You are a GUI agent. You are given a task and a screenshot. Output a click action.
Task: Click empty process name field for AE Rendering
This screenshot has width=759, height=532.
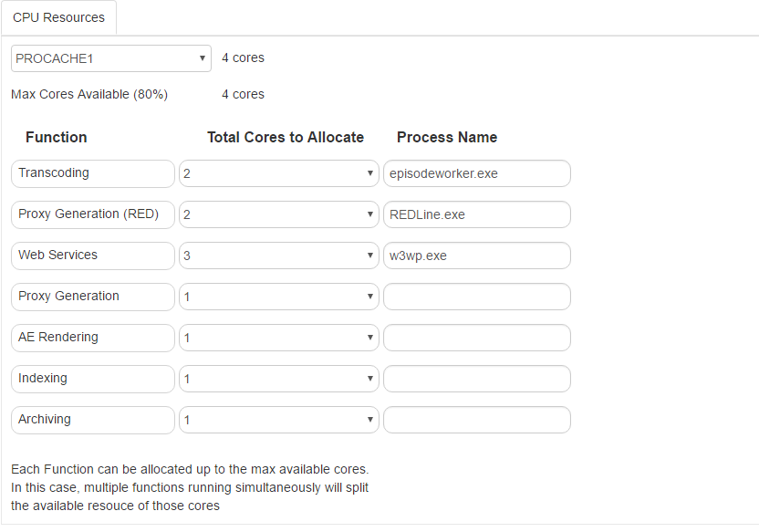pyautogui.click(x=477, y=338)
